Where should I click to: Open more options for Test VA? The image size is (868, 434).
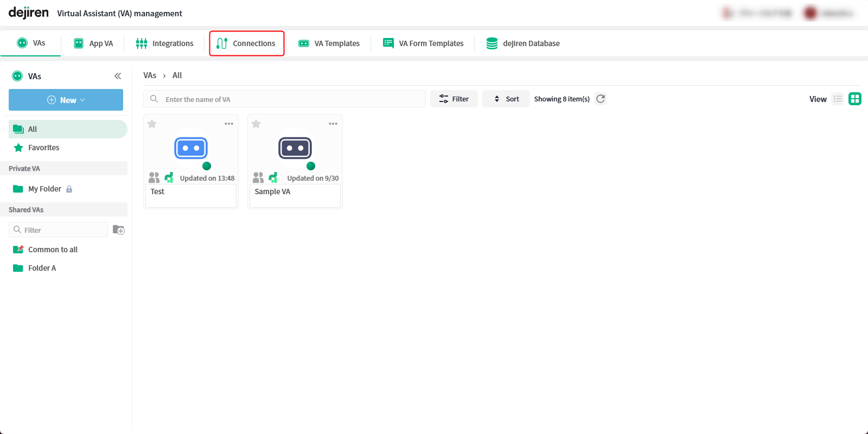point(229,124)
